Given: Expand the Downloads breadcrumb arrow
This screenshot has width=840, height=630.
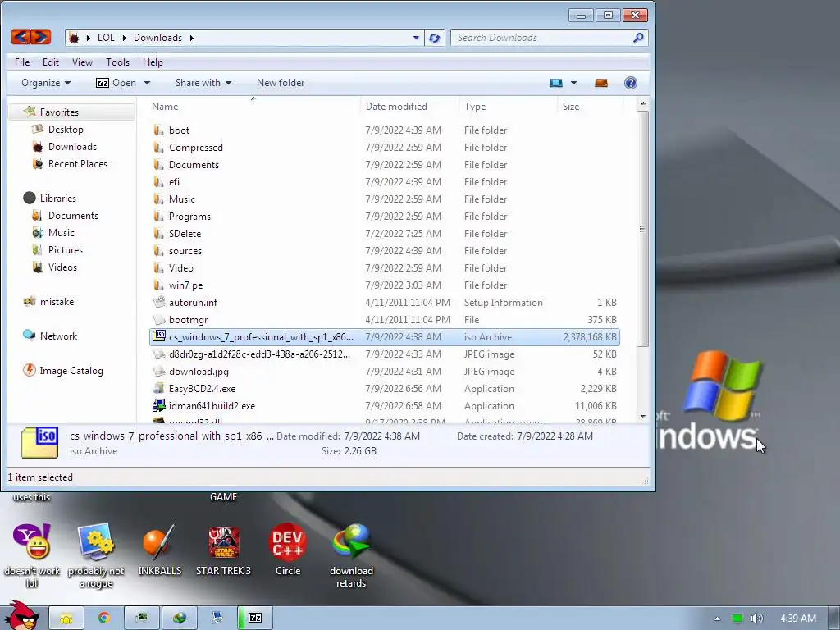Looking at the screenshot, I should (x=191, y=38).
